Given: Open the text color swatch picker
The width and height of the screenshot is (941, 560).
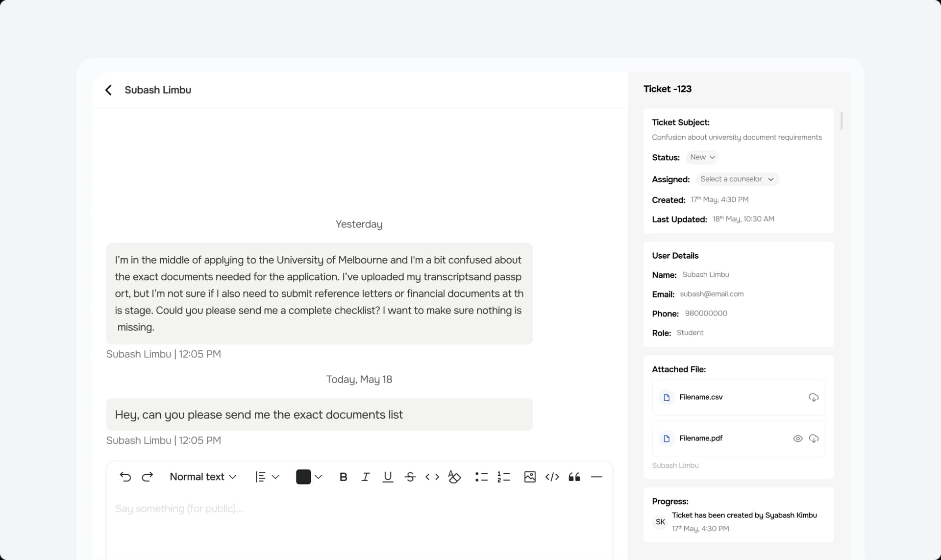Looking at the screenshot, I should click(309, 476).
